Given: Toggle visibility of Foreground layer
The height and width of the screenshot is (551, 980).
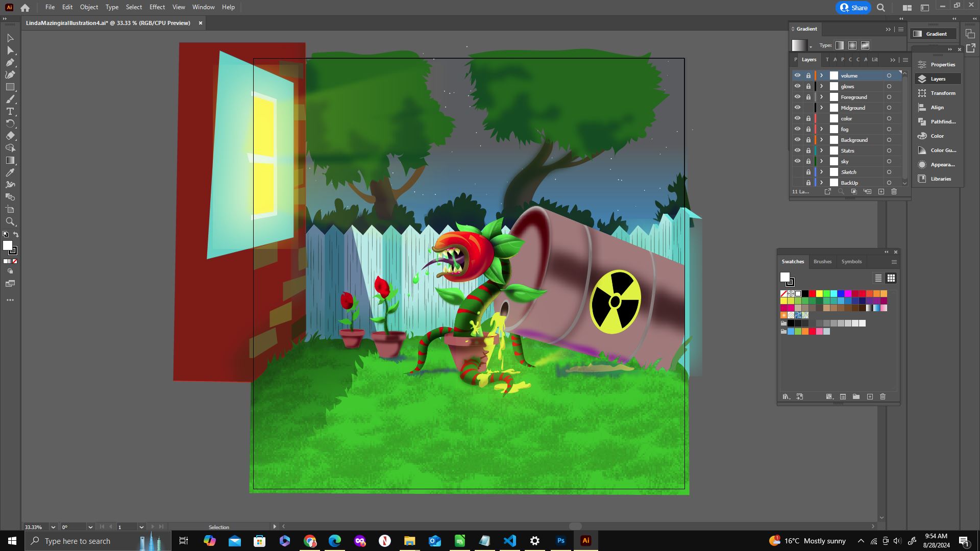Looking at the screenshot, I should (x=797, y=97).
